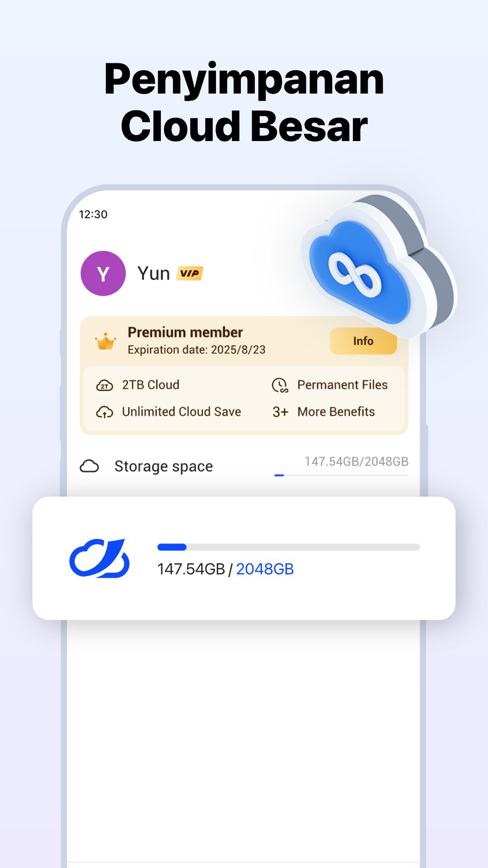Tap the 3+ More Benefits indicator
Image resolution: width=488 pixels, height=868 pixels.
[x=280, y=412]
